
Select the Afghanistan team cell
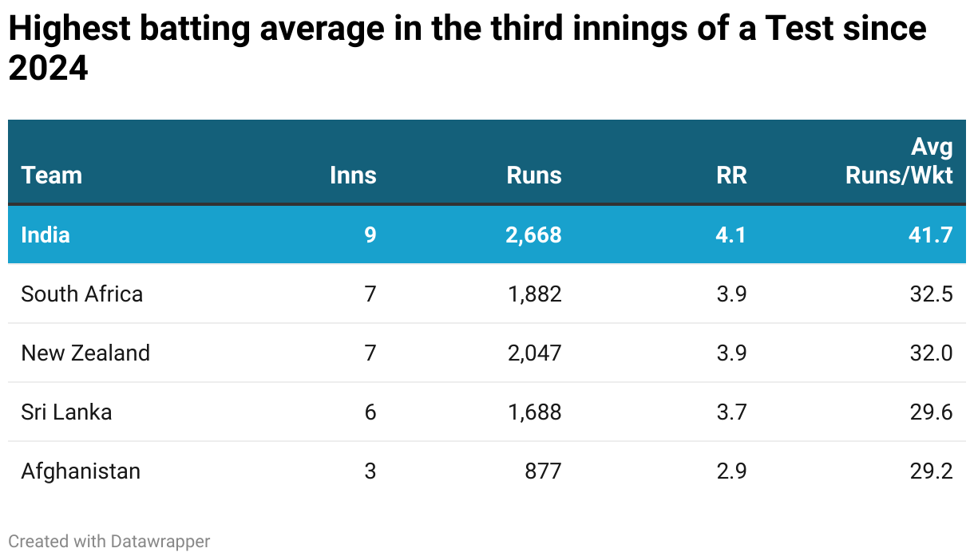coord(81,471)
